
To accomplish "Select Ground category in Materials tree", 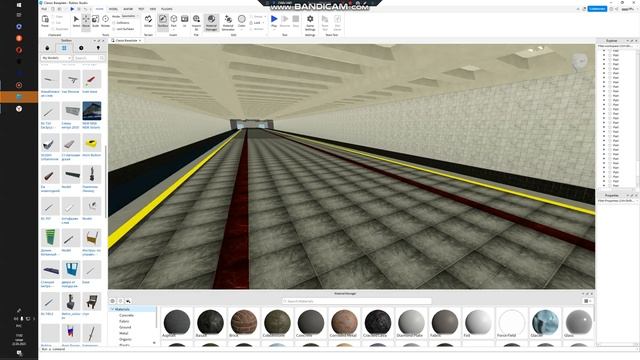I will coord(125,327).
